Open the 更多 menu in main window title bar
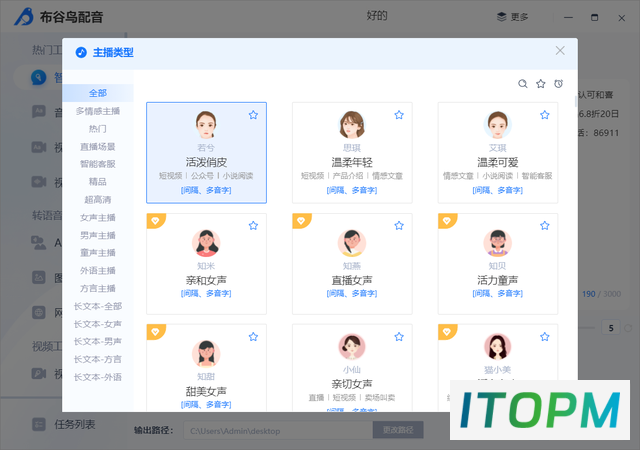This screenshot has height=450, width=640. pos(513,17)
